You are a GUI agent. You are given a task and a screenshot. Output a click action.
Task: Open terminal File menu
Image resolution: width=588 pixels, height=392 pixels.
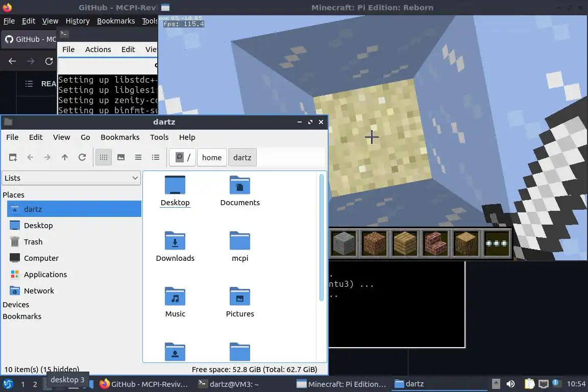[68, 49]
